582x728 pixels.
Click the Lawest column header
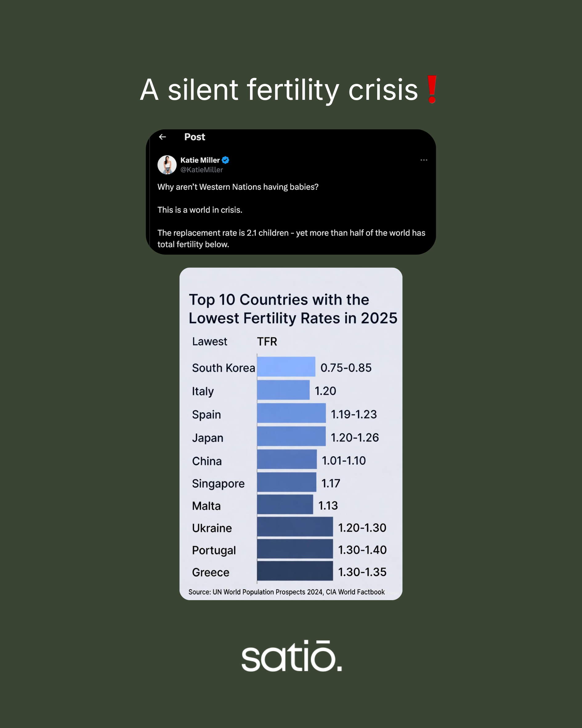click(x=210, y=342)
